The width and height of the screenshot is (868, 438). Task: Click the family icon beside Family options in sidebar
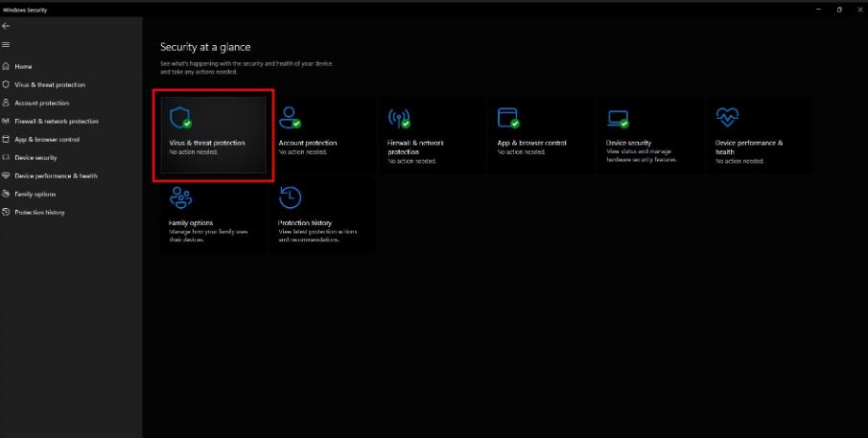(6, 195)
